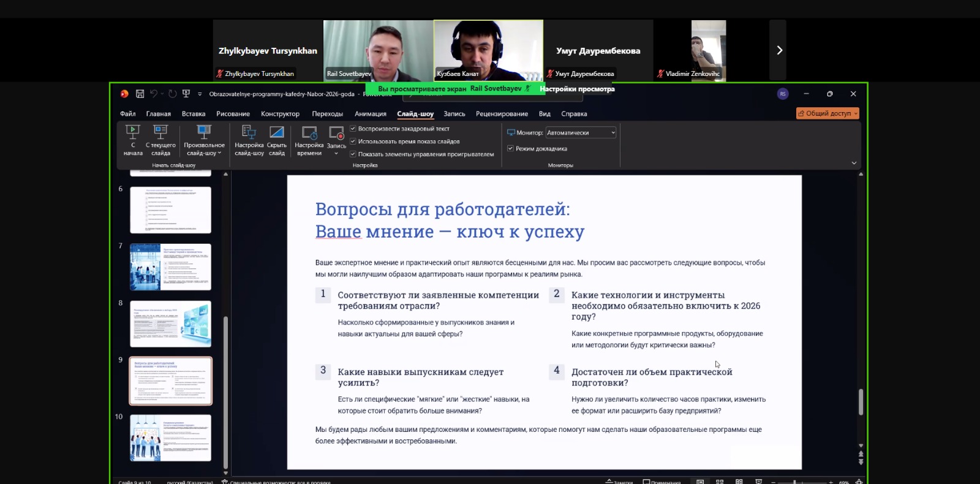
Task: Click the Hide slide (Скрыть слайд) icon
Action: [277, 132]
